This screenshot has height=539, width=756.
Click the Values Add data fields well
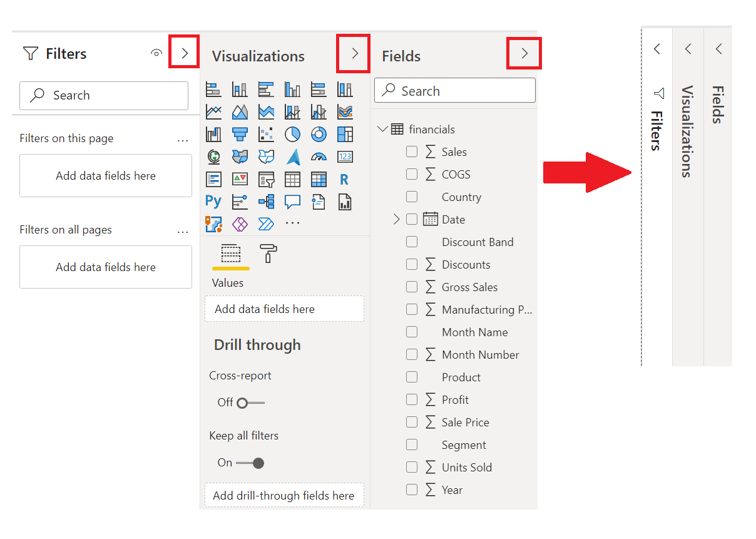284,309
